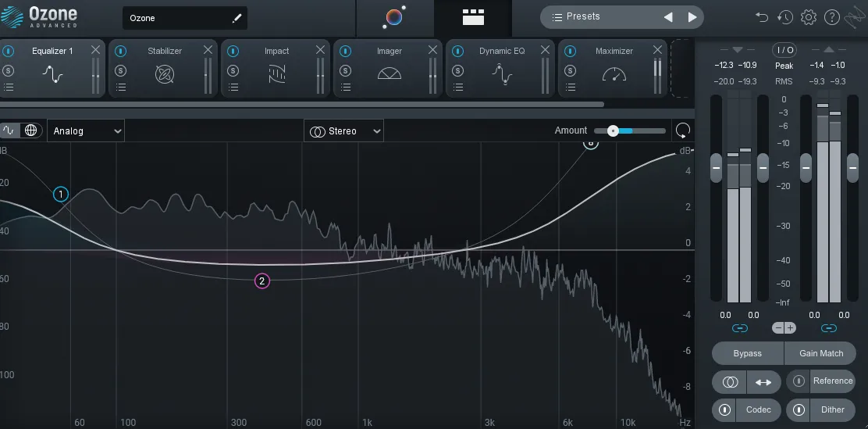
Task: Click the Bypass button
Action: tap(747, 353)
